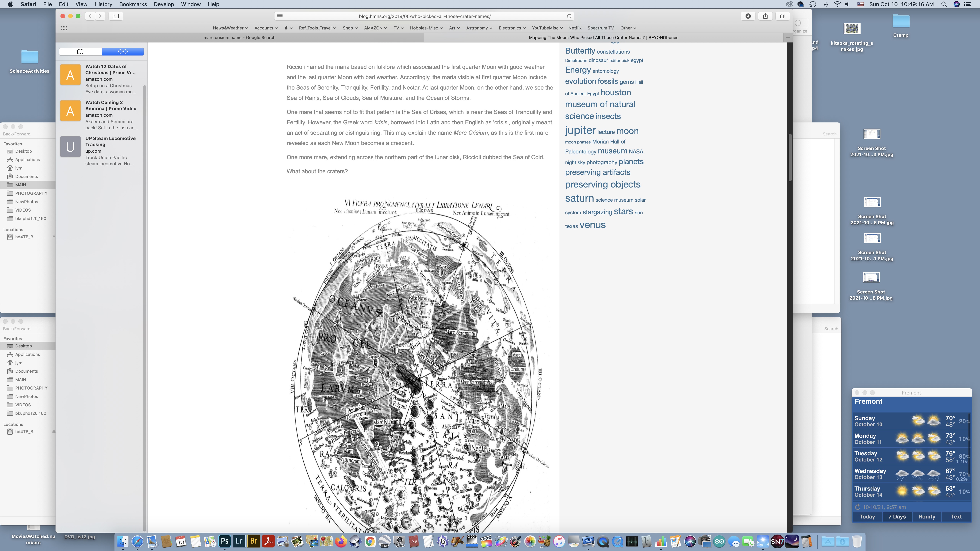Click the URL address field
980x551 pixels.
[x=424, y=16]
